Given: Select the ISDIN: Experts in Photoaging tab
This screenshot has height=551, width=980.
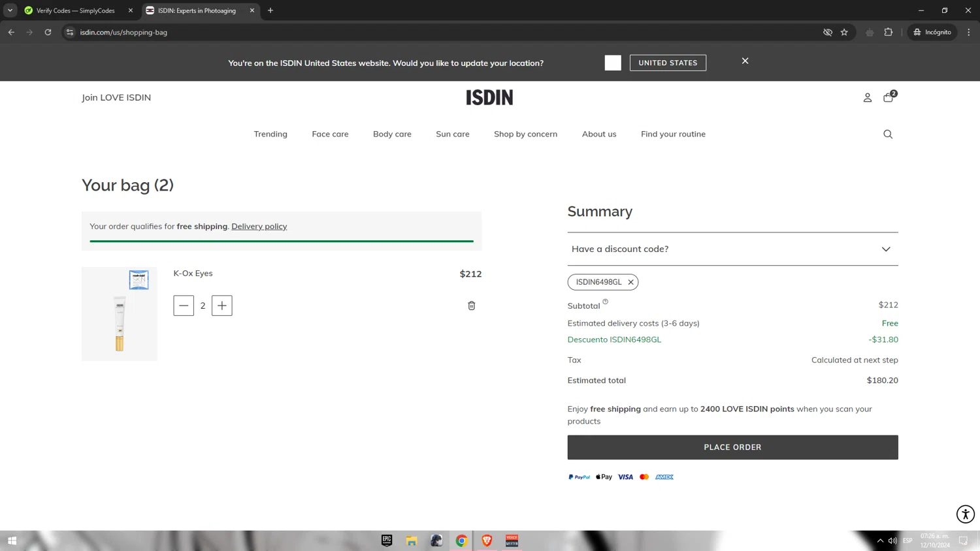Looking at the screenshot, I should [x=197, y=10].
